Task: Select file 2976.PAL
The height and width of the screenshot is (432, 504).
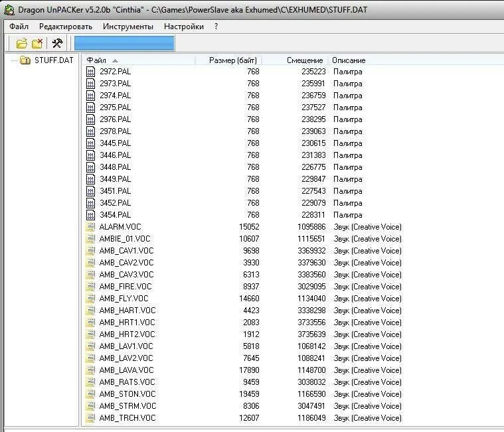Action: (x=115, y=119)
